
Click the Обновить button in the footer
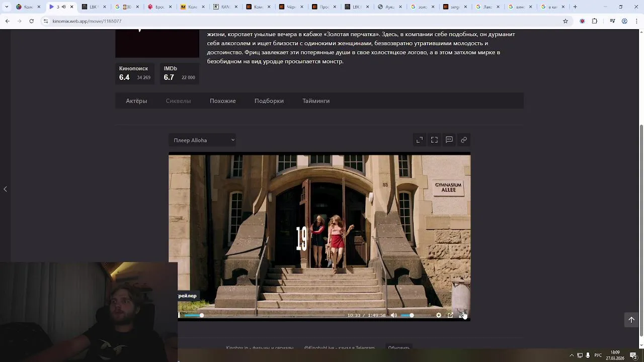(399, 347)
